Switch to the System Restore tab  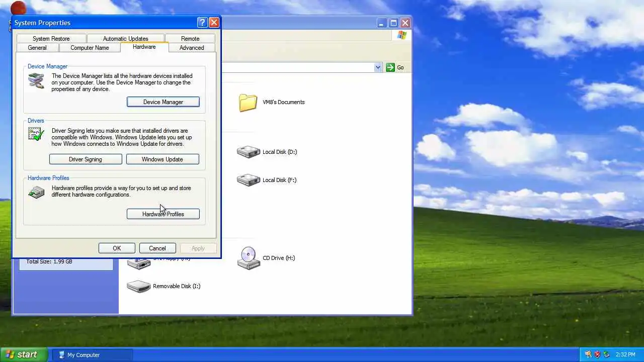pos(51,39)
